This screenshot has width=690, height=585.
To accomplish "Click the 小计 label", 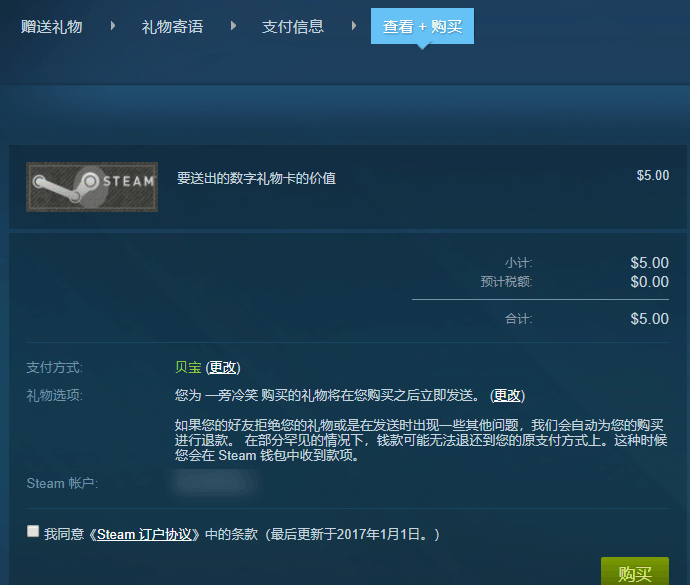I will 518,263.
